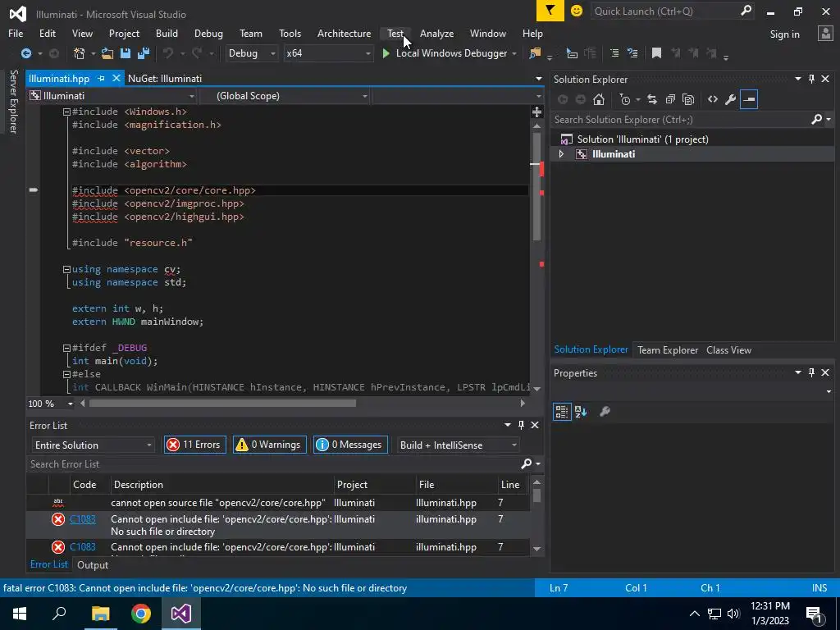This screenshot has width=840, height=630.
Task: Expand the Illuminati project node
Action: [561, 154]
